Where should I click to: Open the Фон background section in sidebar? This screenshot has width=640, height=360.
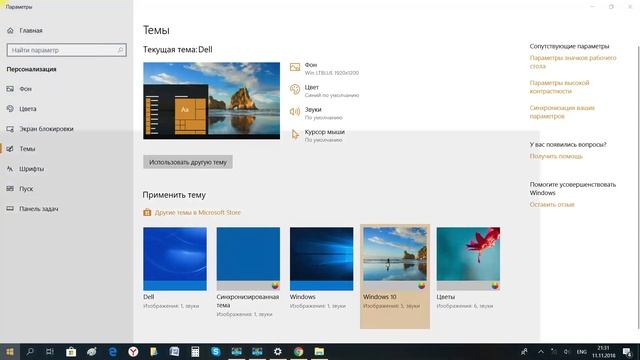19,89
